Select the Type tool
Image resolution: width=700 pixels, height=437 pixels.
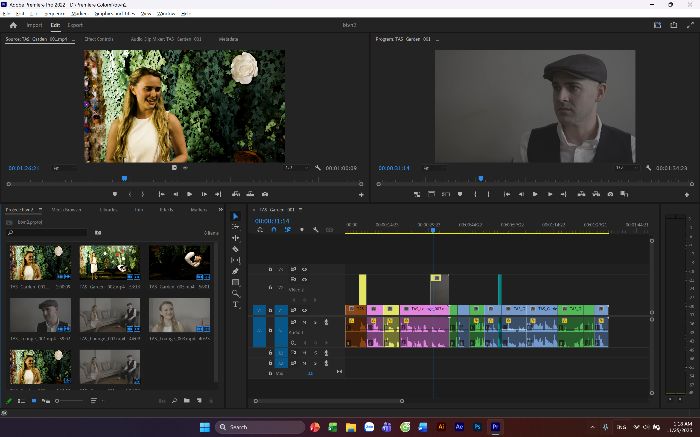click(x=235, y=304)
